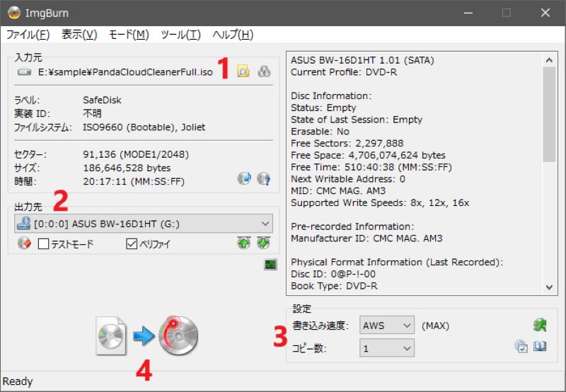
Task: Click the line Erasable: No
Action: (x=320, y=132)
